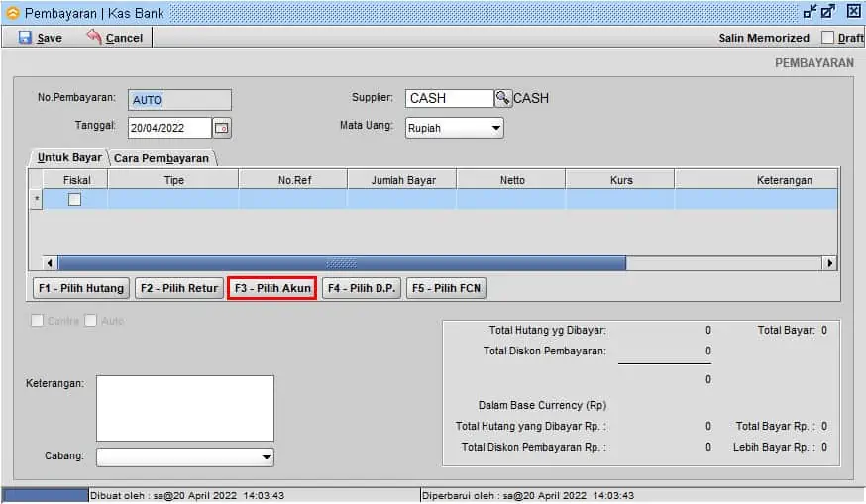
Task: Toggle the Draft checkbox
Action: coord(827,38)
